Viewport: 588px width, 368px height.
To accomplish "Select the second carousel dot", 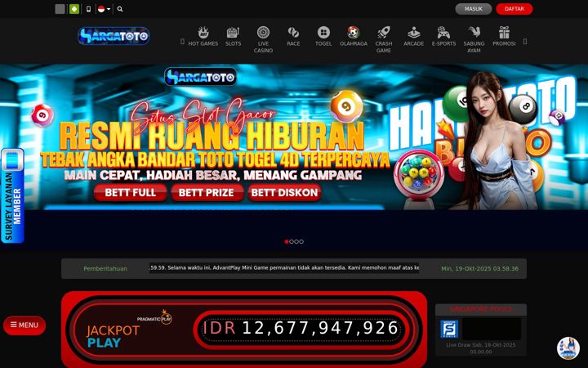I will click(x=292, y=241).
